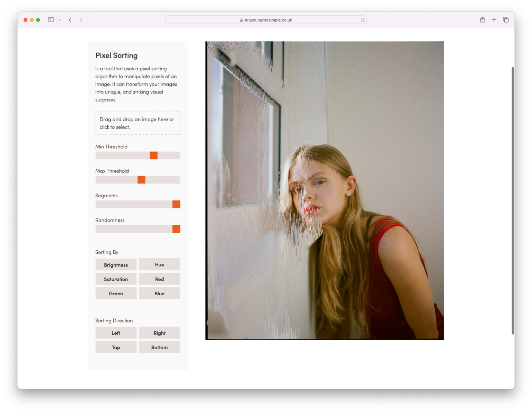Click the Min Threshold slider handle
This screenshot has height=412, width=532.
click(x=153, y=155)
